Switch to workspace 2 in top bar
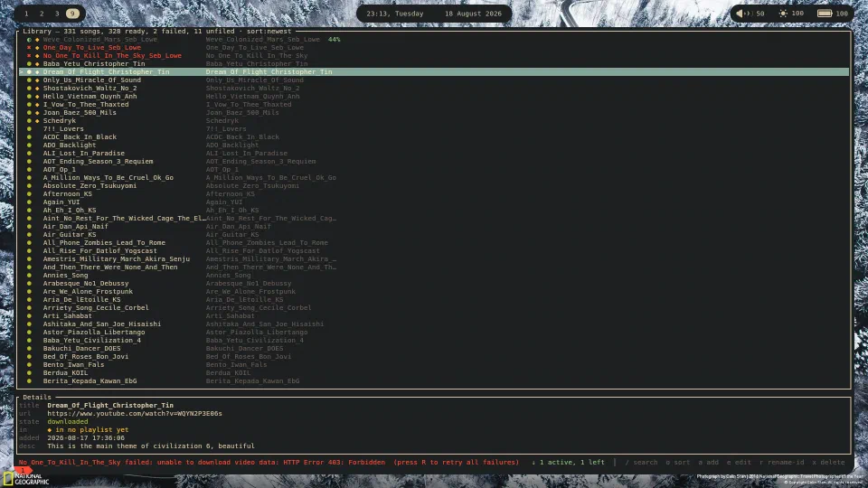Screen dimensions: 868x488 [42, 14]
